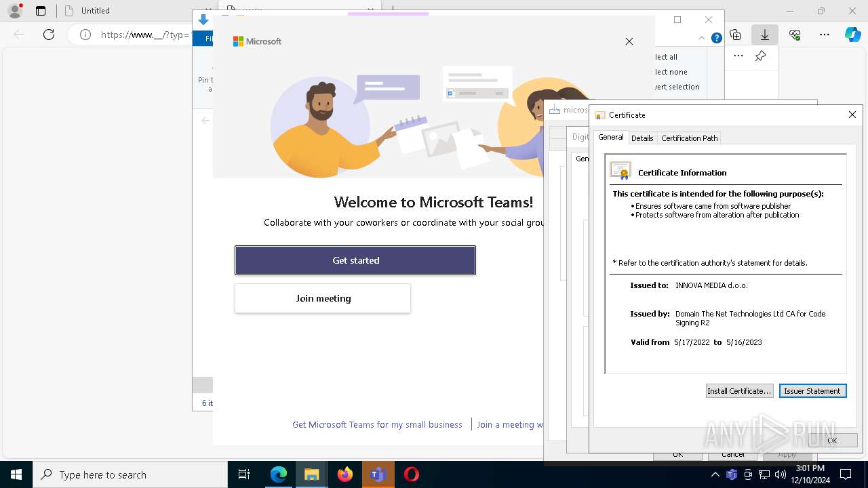Click the Get started button in Teams
Viewport: 868px width, 488px height.
click(355, 260)
